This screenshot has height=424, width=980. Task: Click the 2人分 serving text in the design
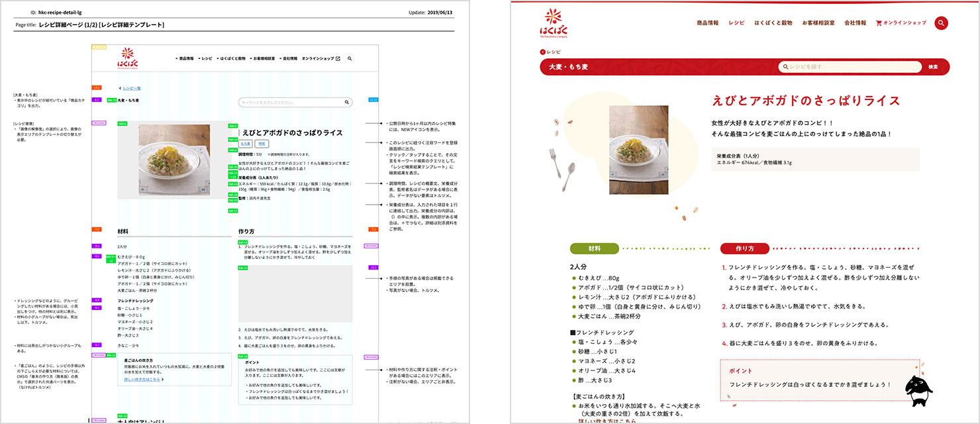click(578, 267)
